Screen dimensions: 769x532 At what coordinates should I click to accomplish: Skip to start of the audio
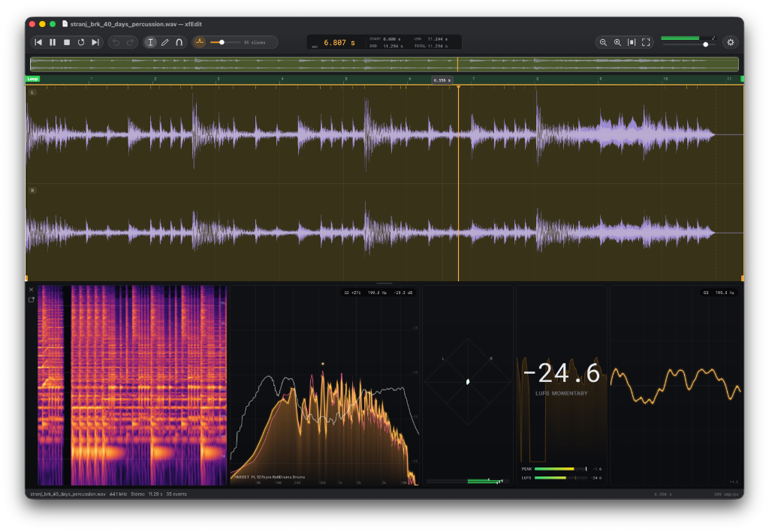[38, 43]
